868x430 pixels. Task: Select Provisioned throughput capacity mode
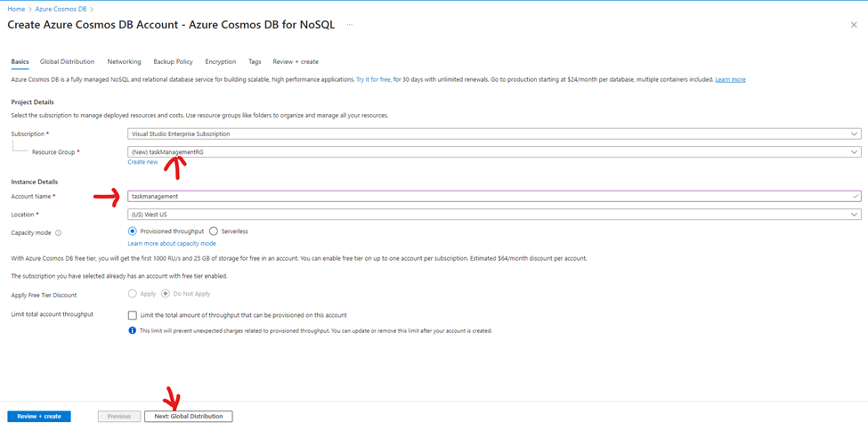click(132, 231)
